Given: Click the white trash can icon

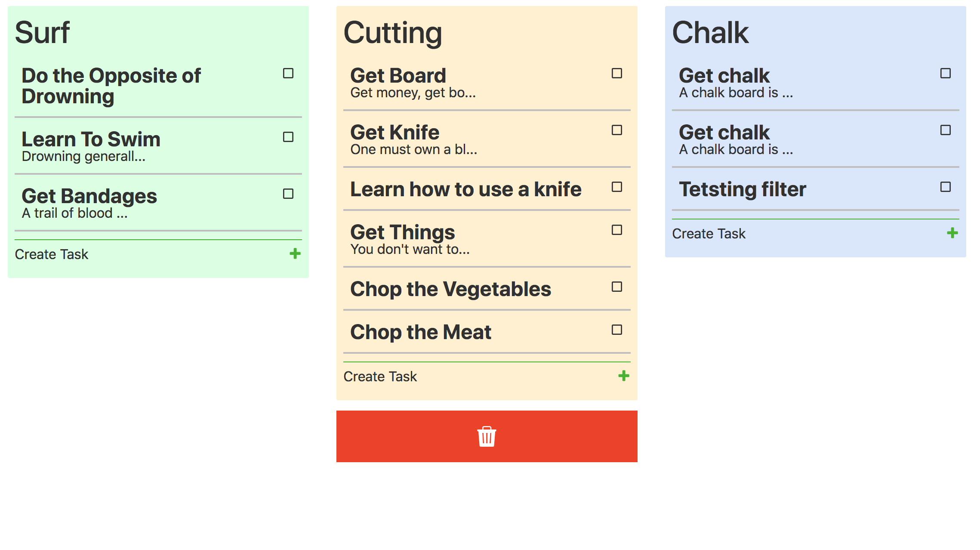Looking at the screenshot, I should point(487,436).
